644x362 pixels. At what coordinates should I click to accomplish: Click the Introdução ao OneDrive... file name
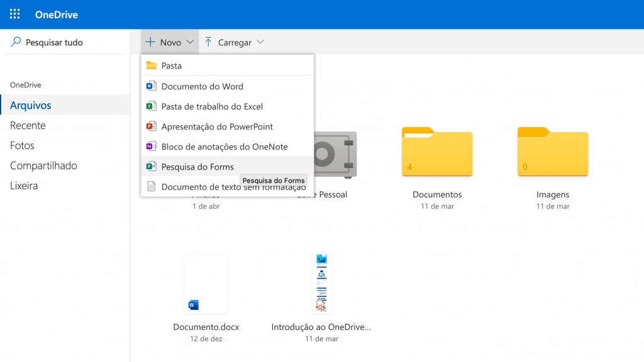point(321,327)
